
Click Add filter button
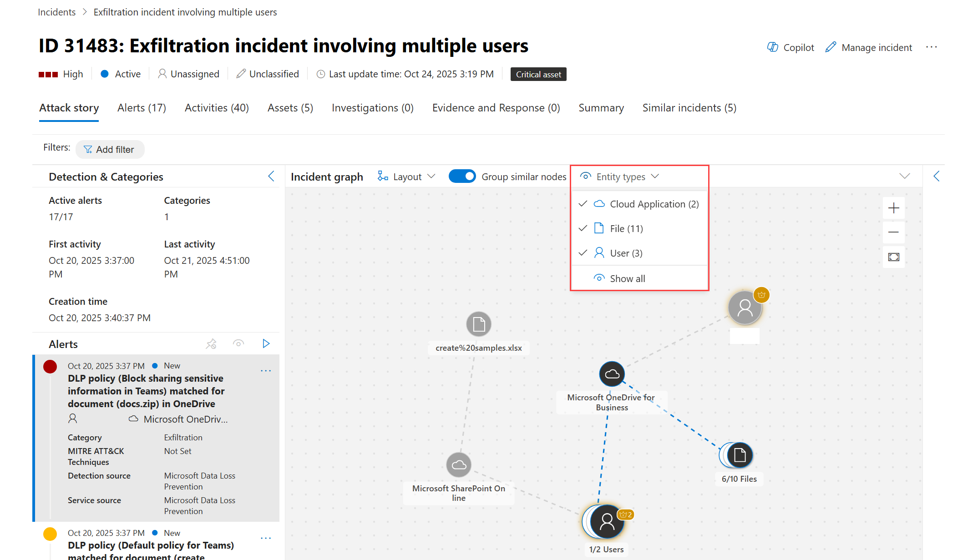(110, 150)
